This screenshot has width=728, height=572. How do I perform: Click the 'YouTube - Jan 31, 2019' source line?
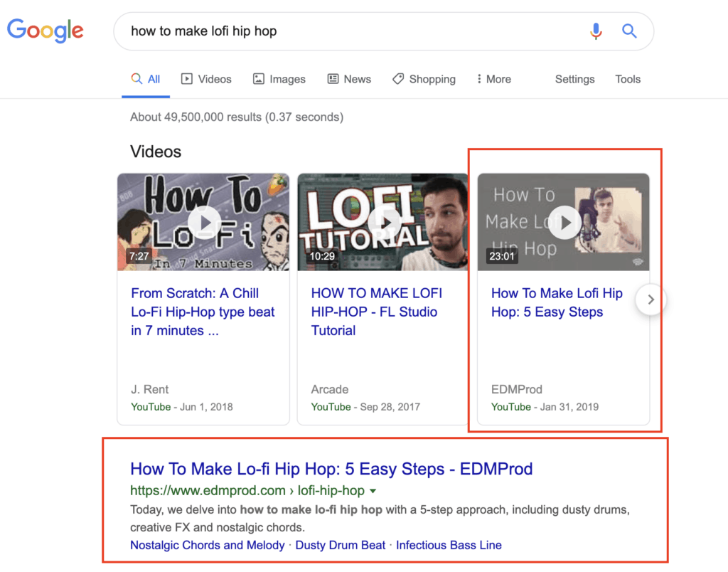(545, 407)
